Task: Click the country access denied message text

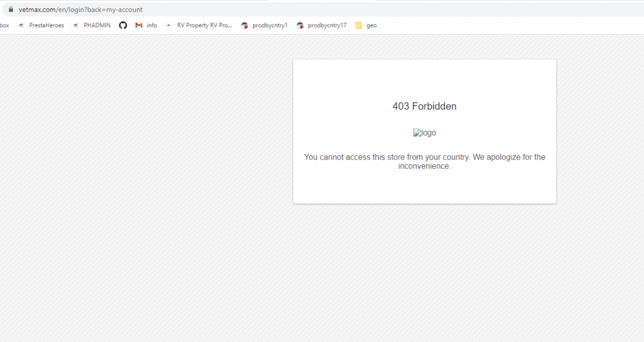Action: (424, 162)
